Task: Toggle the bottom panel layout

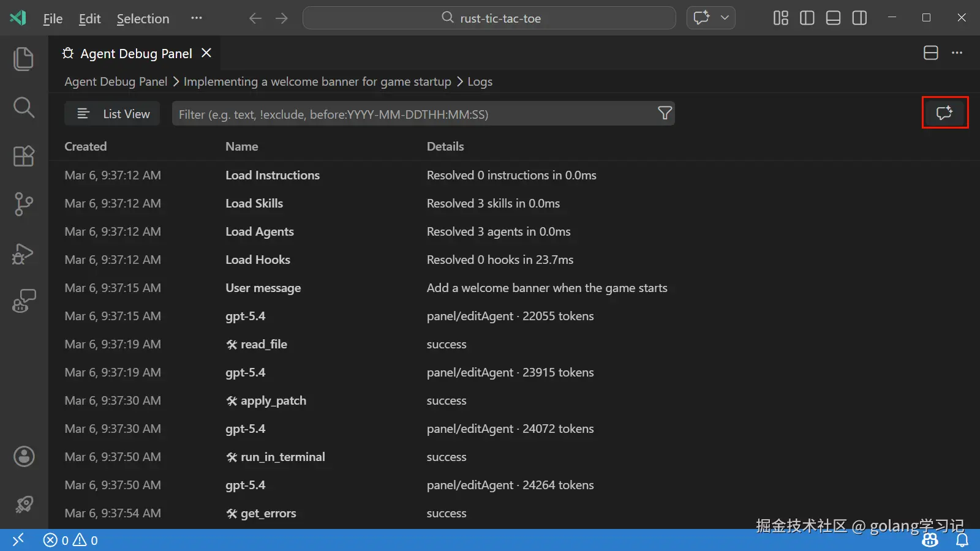Action: click(833, 18)
